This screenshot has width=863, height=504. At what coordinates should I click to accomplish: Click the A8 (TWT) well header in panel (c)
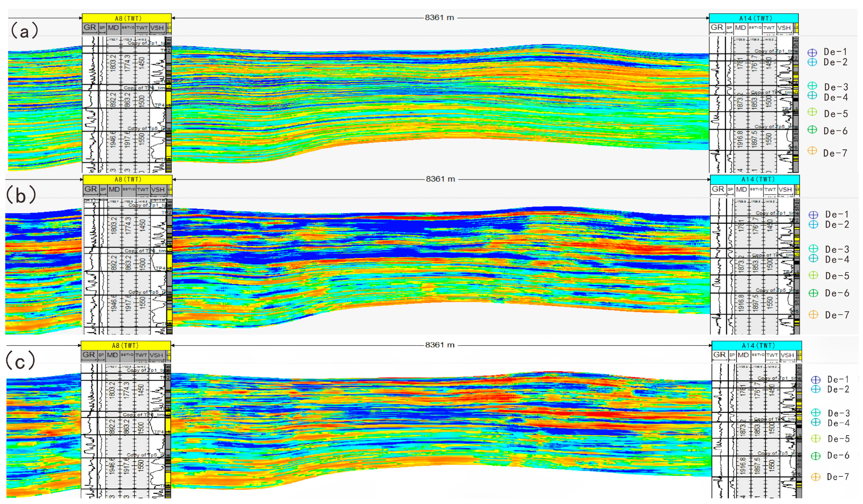click(126, 345)
